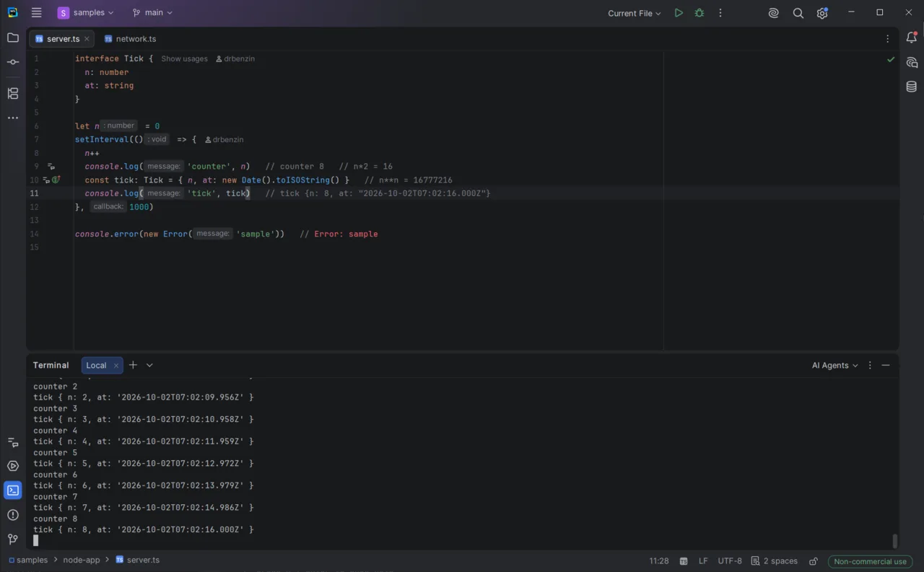Open the Run tool window icon
This screenshot has height=572, width=924.
click(13, 466)
